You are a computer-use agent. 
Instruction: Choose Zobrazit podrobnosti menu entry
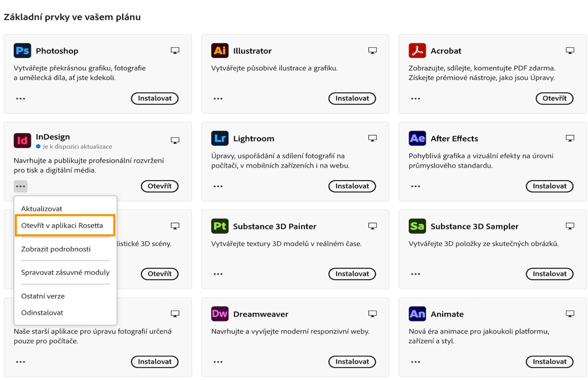tap(65, 249)
